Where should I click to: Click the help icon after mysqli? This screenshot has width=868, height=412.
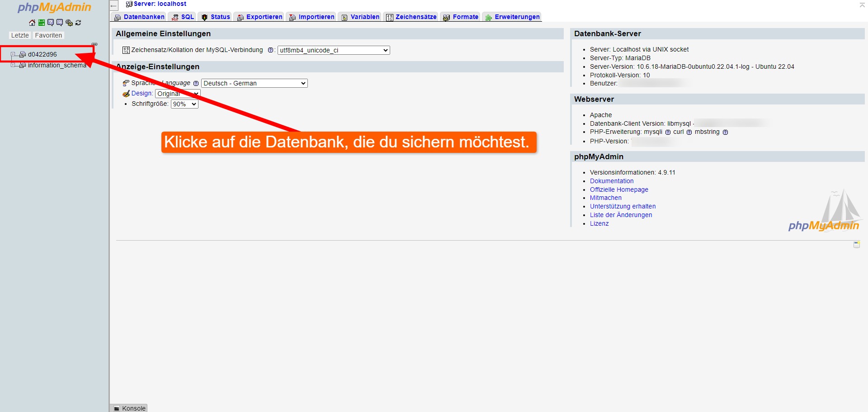(x=668, y=132)
